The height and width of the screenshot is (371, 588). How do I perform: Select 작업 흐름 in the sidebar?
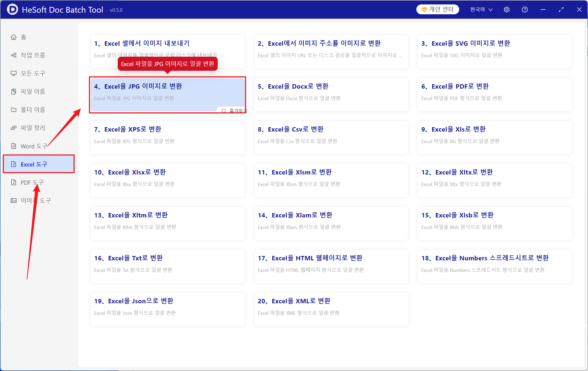[x=39, y=55]
